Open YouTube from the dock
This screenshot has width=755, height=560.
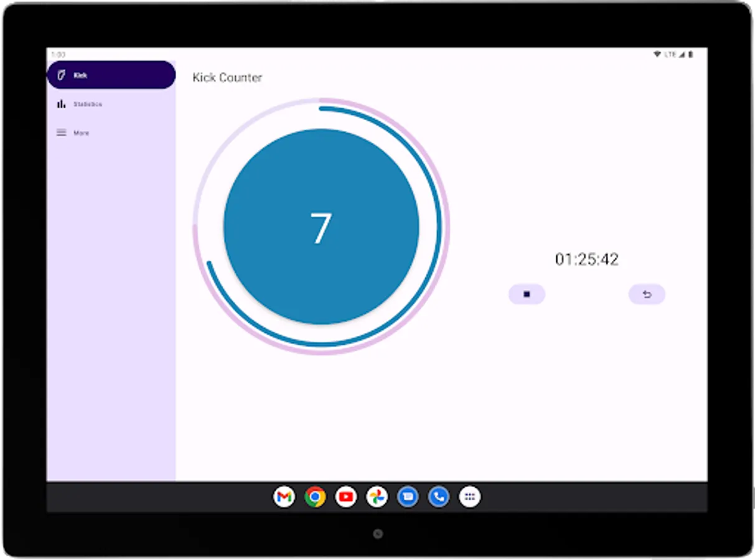click(x=346, y=497)
